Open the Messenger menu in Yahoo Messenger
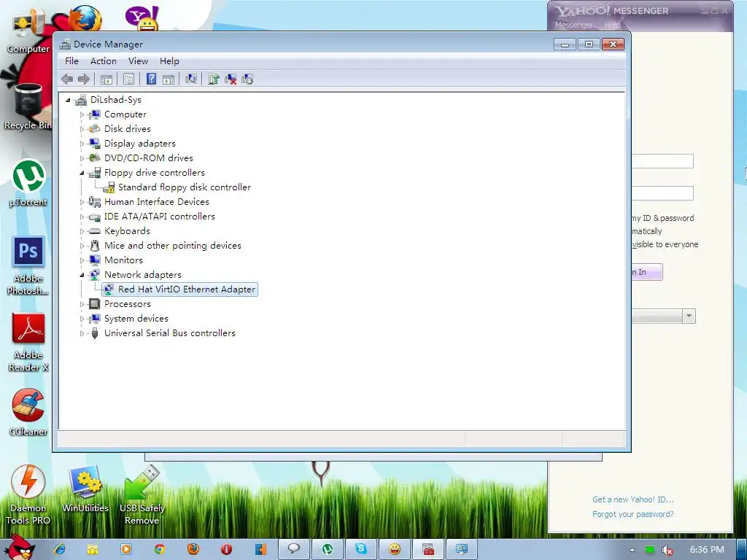Screen dimensions: 747x560 point(573,25)
